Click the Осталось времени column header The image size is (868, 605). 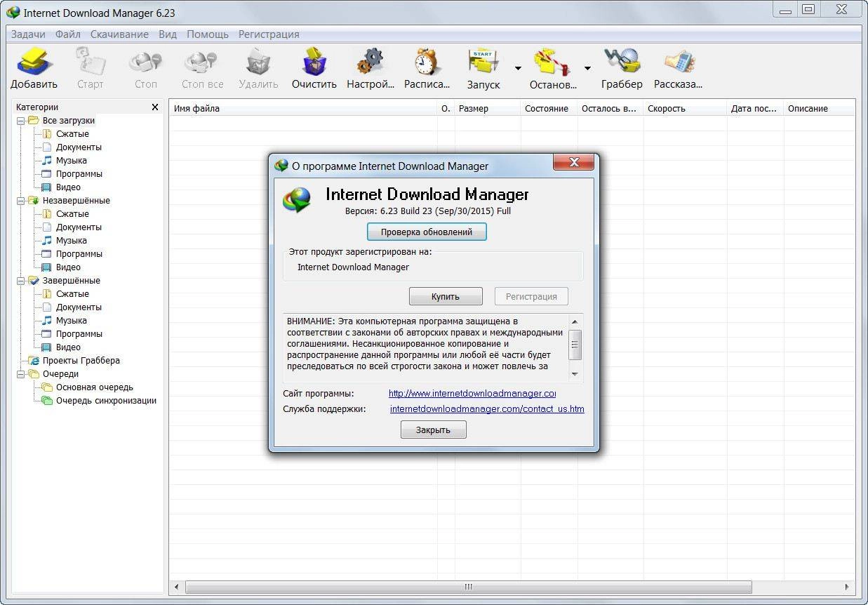pyautogui.click(x=610, y=109)
